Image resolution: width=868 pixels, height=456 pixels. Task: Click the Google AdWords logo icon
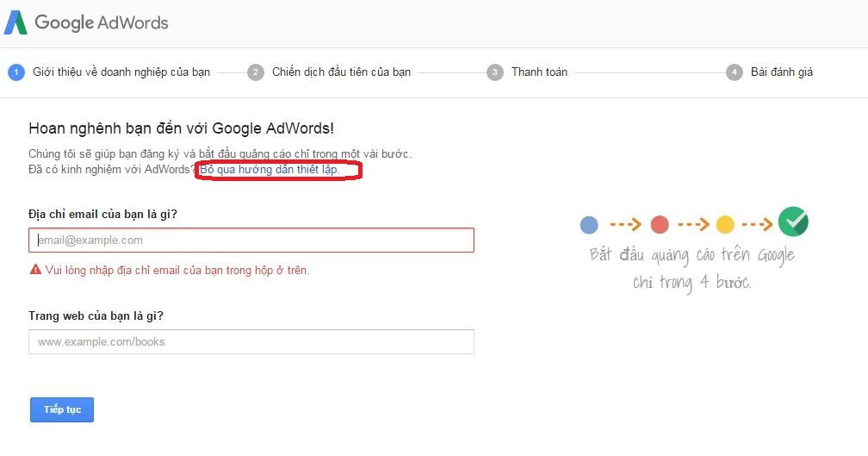click(15, 22)
